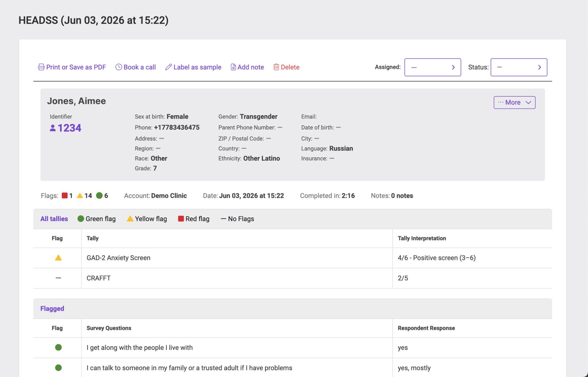Image resolution: width=588 pixels, height=377 pixels.
Task: Click the Green flag legend circle
Action: coord(81,219)
